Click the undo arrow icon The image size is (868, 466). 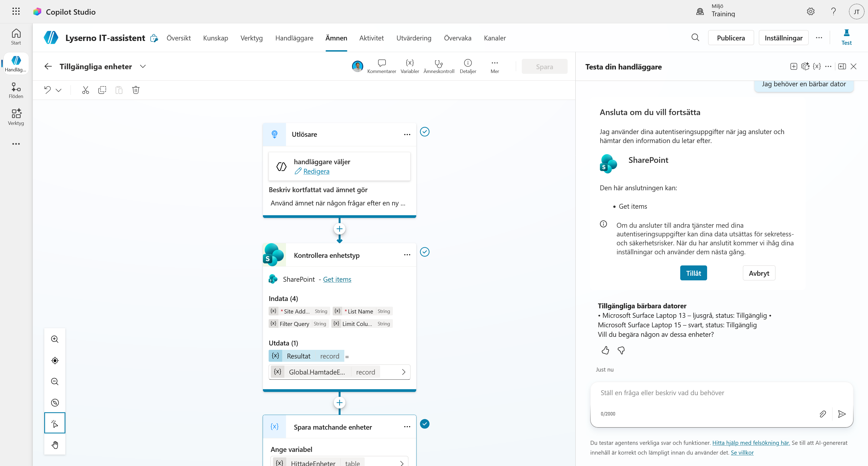[x=47, y=90]
